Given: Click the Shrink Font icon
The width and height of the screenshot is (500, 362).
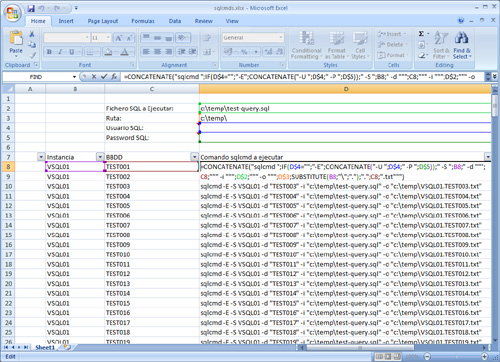Looking at the screenshot, I should (129, 38).
